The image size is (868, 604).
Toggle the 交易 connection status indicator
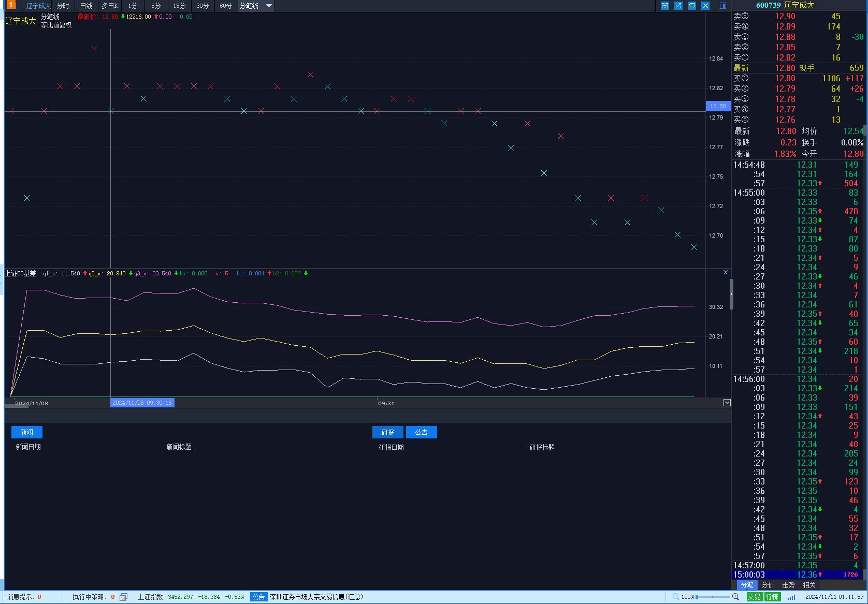coord(754,597)
